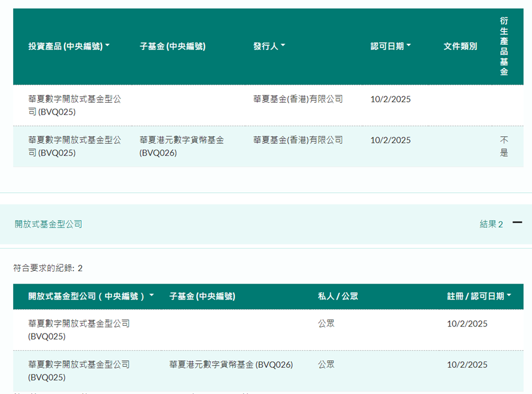
Task: Click 公眾 in first lower-table row
Action: [x=326, y=323]
